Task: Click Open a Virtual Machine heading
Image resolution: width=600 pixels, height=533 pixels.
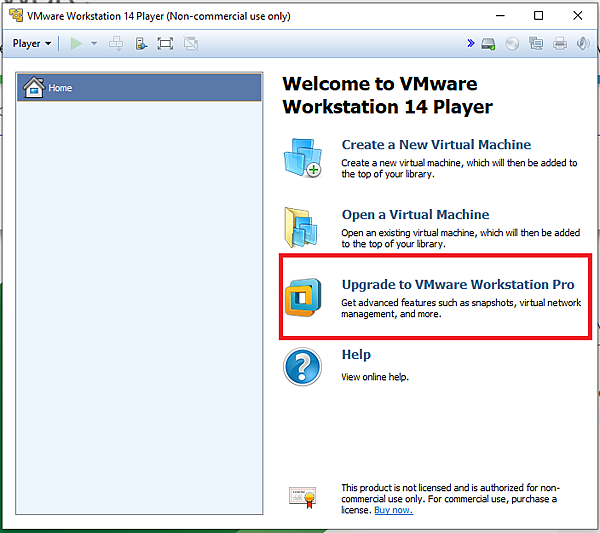Action: (x=415, y=215)
